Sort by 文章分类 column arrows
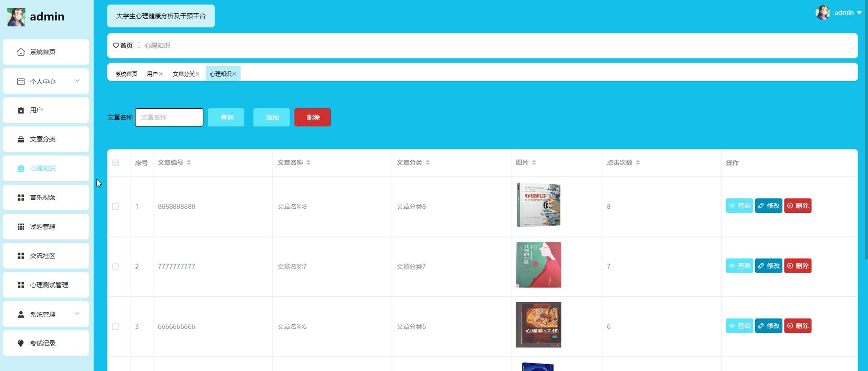The width and height of the screenshot is (868, 371). (428, 163)
